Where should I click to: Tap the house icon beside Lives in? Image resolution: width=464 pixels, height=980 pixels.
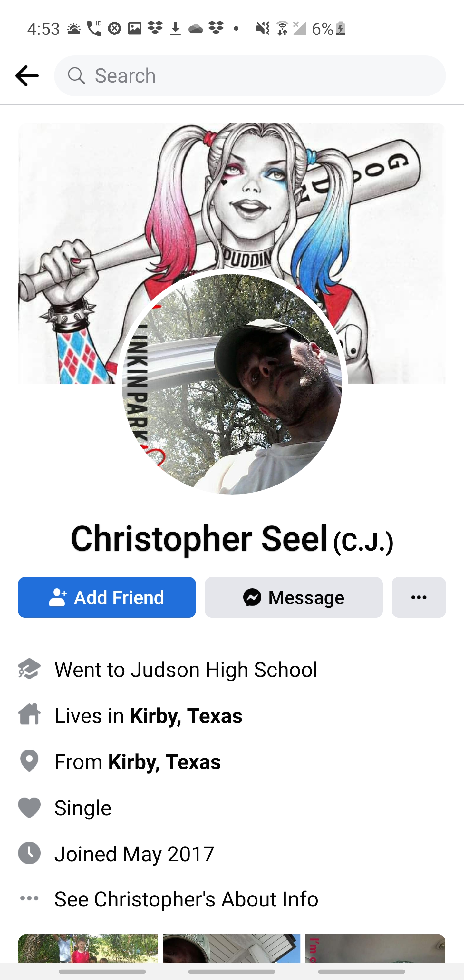pos(29,714)
